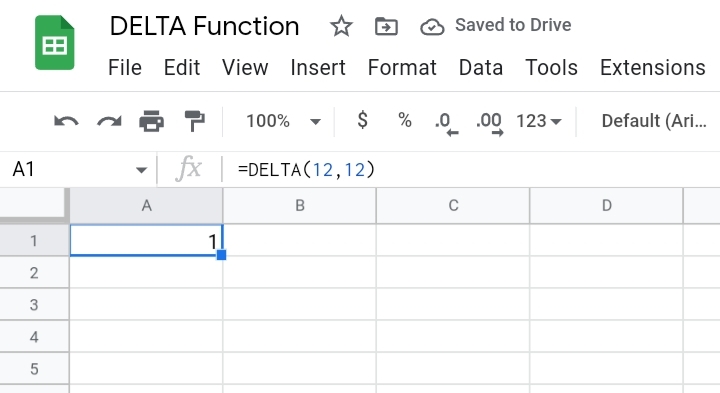Click the Print icon
Viewport: 720px width, 393px height.
point(152,121)
